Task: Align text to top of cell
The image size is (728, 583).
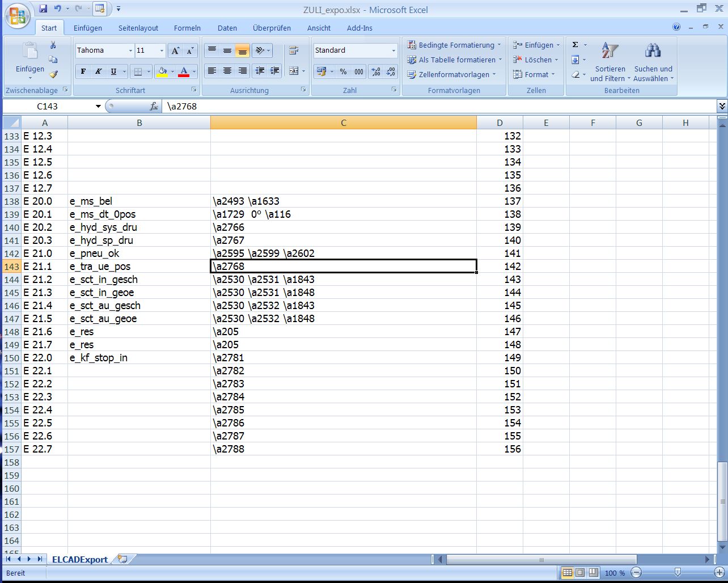Action: click(212, 50)
